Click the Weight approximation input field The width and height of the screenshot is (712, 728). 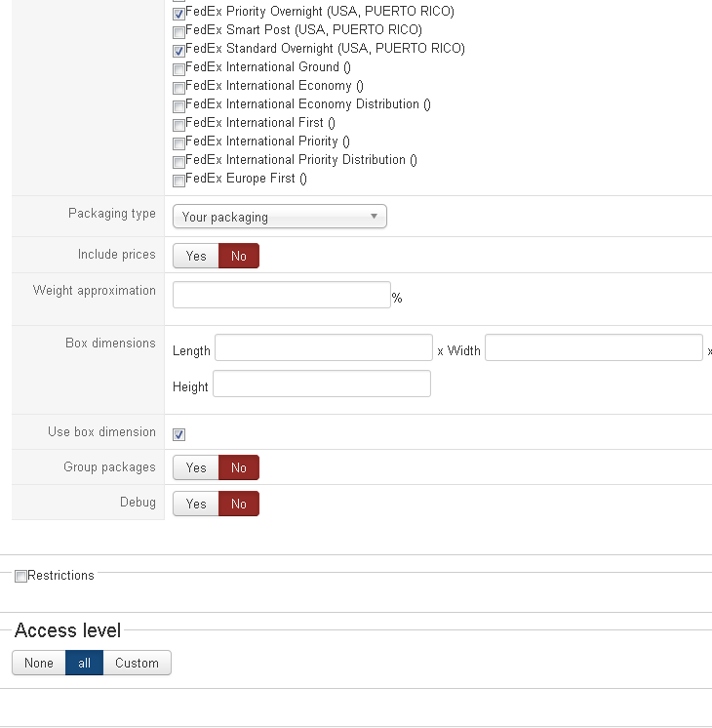click(x=281, y=295)
